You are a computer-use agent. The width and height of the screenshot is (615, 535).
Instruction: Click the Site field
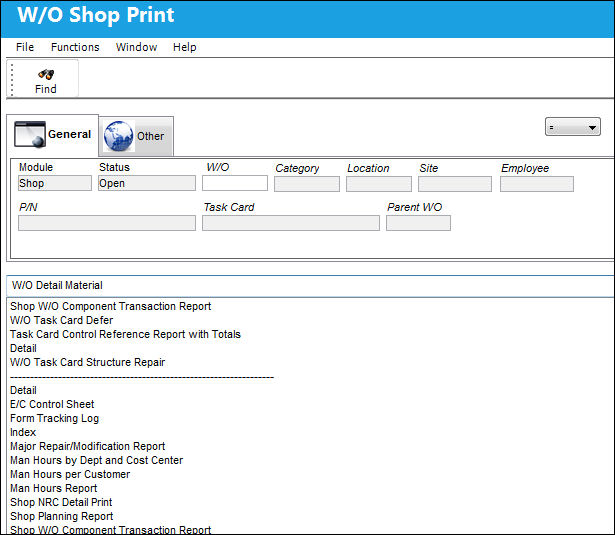tap(455, 184)
